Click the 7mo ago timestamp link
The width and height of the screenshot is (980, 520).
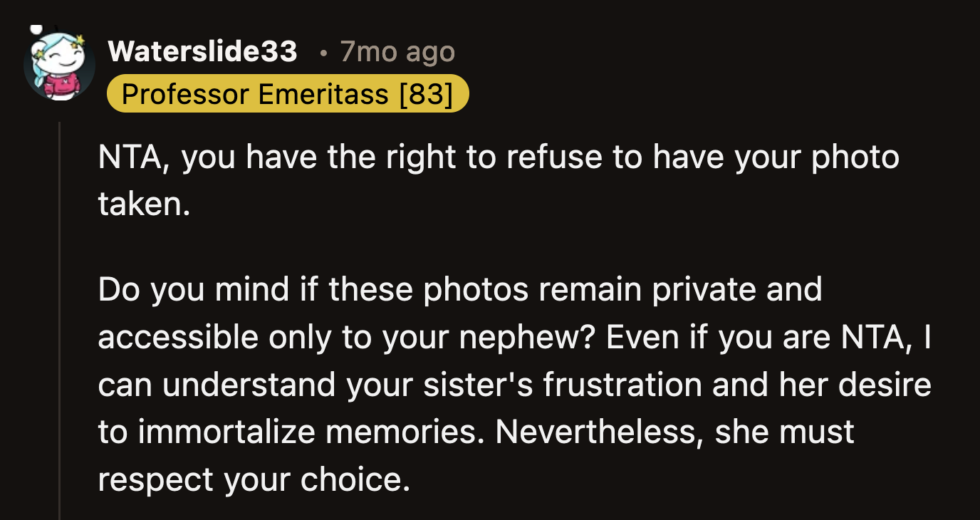pyautogui.click(x=396, y=51)
